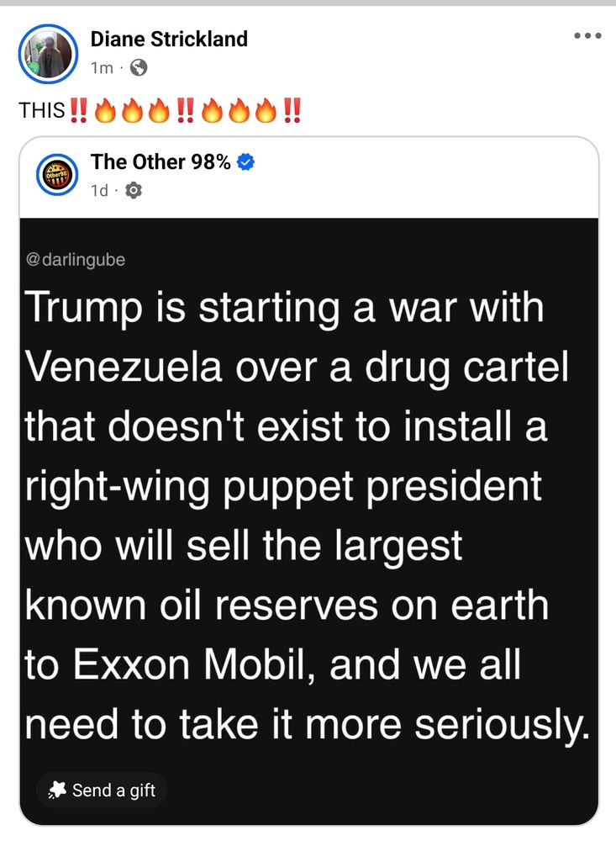Screen dimensions: 616x841
Task: Open the Trump Venezuela quote image
Action: [x=308, y=505]
